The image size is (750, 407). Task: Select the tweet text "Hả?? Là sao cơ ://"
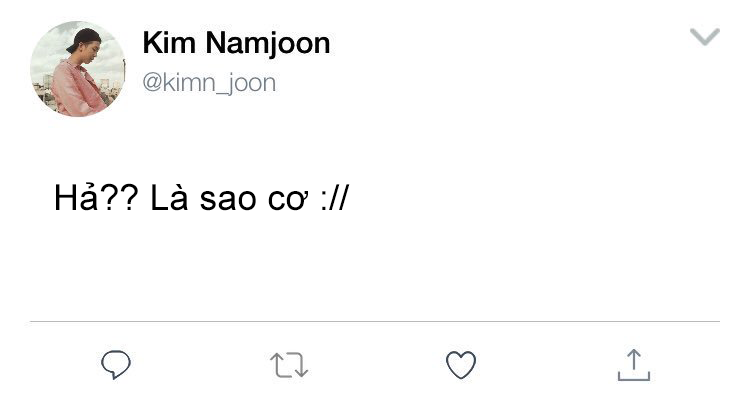(201, 198)
